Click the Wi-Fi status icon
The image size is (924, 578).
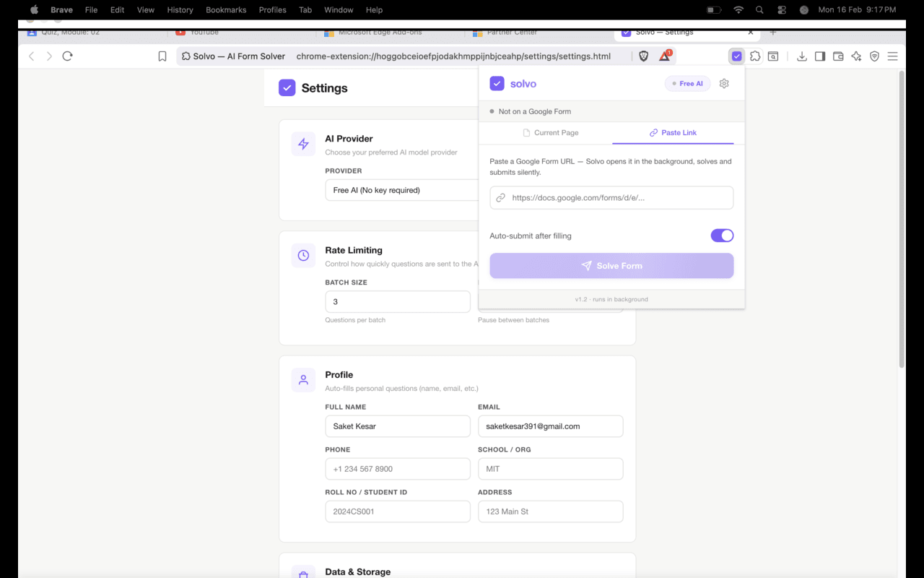[738, 10]
